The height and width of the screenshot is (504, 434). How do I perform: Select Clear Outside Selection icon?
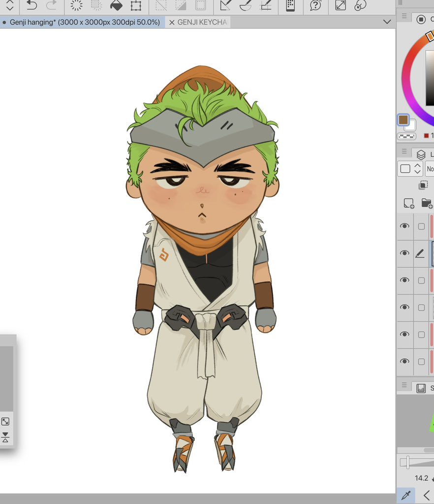click(96, 5)
